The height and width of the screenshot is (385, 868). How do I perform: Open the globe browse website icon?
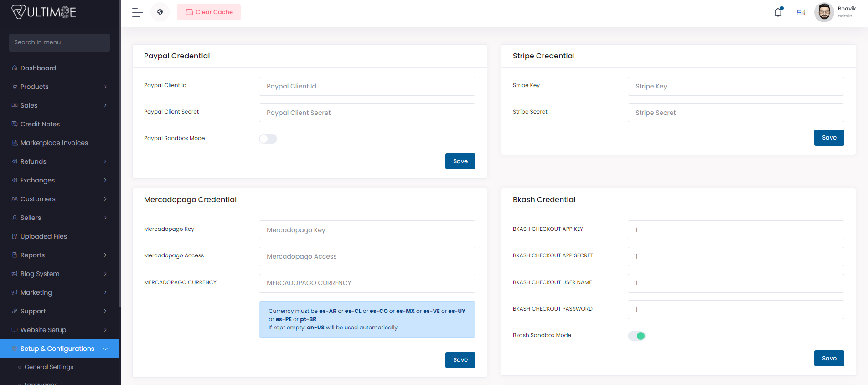[x=160, y=12]
